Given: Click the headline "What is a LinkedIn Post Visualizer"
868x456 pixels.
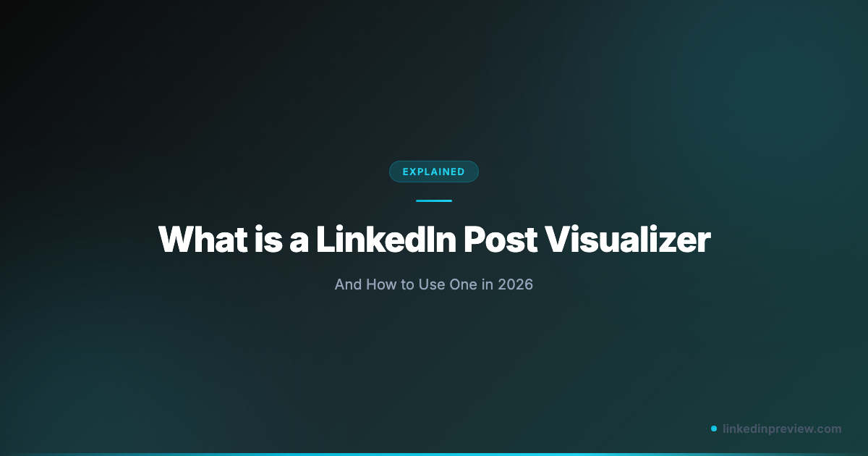Looking at the screenshot, I should [x=434, y=239].
